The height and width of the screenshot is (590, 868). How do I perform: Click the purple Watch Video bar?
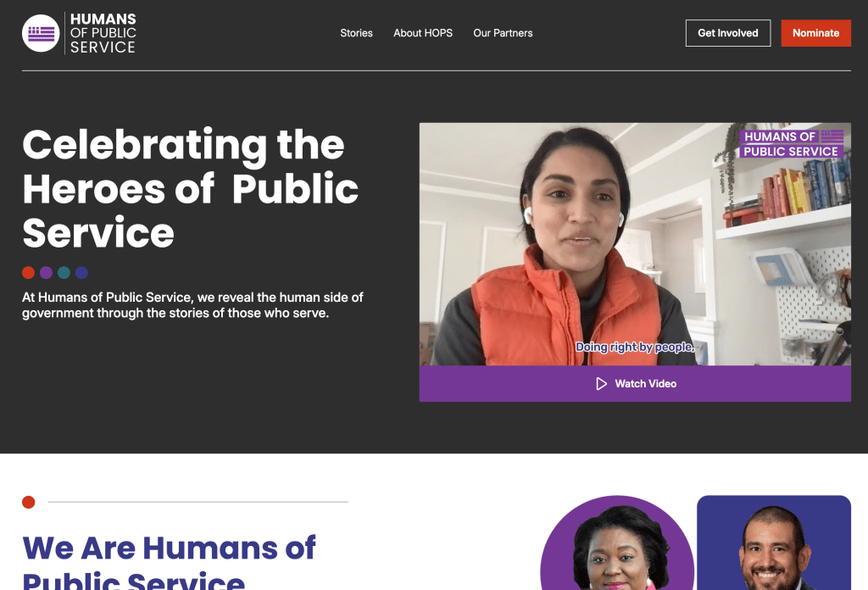(x=635, y=383)
